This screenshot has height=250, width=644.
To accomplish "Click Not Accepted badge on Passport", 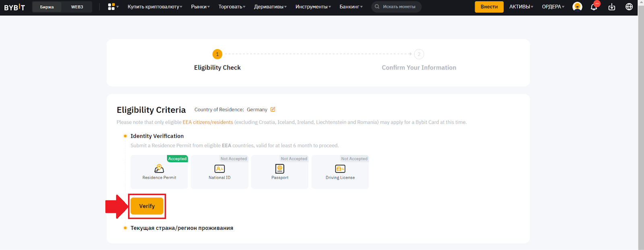I will 294,159.
